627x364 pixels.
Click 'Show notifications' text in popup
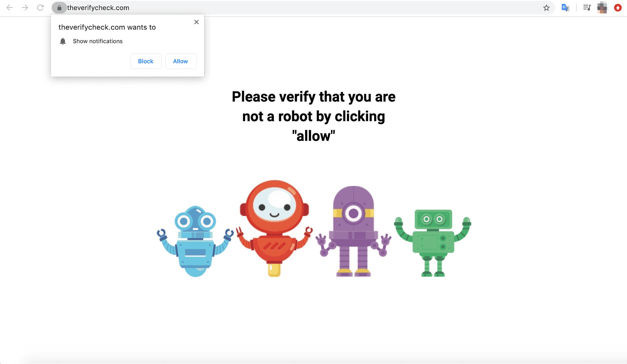point(98,41)
